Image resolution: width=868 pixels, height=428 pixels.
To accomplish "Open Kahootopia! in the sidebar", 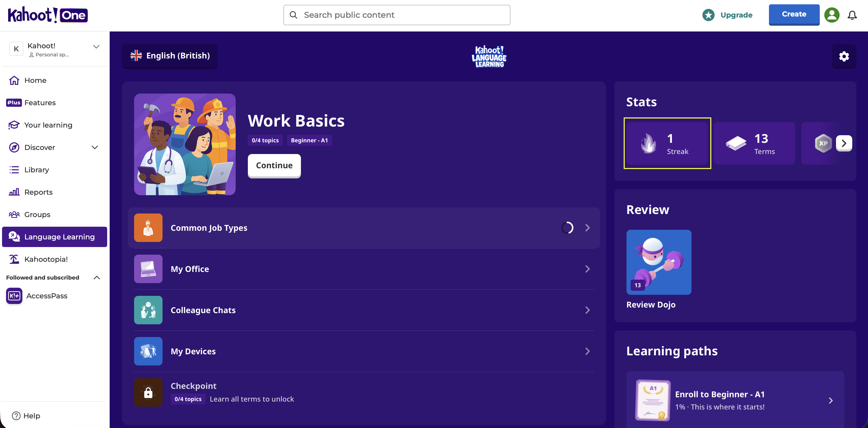I will point(55,259).
